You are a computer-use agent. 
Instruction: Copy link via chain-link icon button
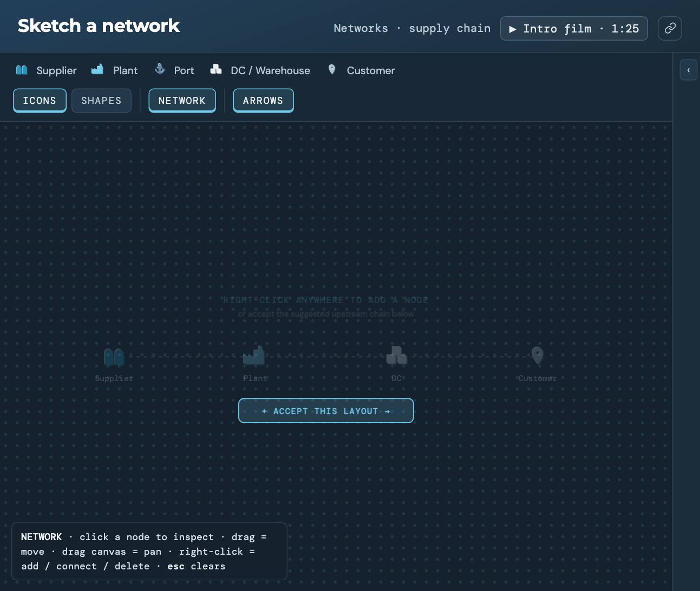[670, 28]
